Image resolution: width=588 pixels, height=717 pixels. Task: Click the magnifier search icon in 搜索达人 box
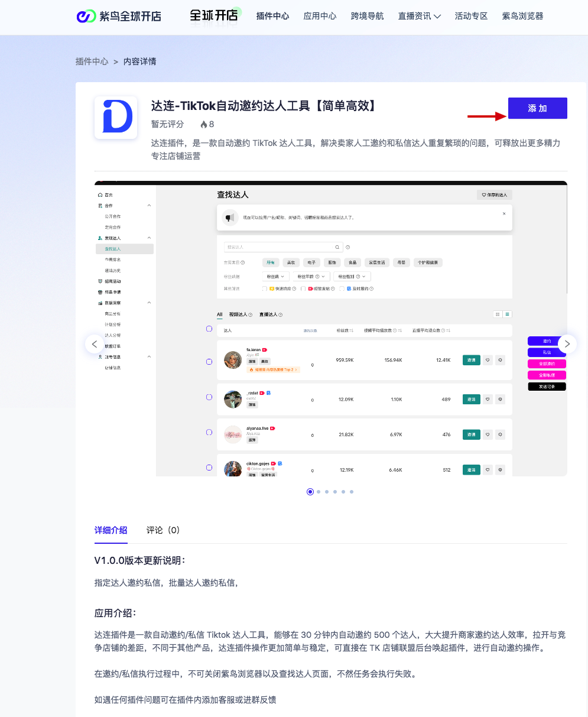[x=337, y=247]
